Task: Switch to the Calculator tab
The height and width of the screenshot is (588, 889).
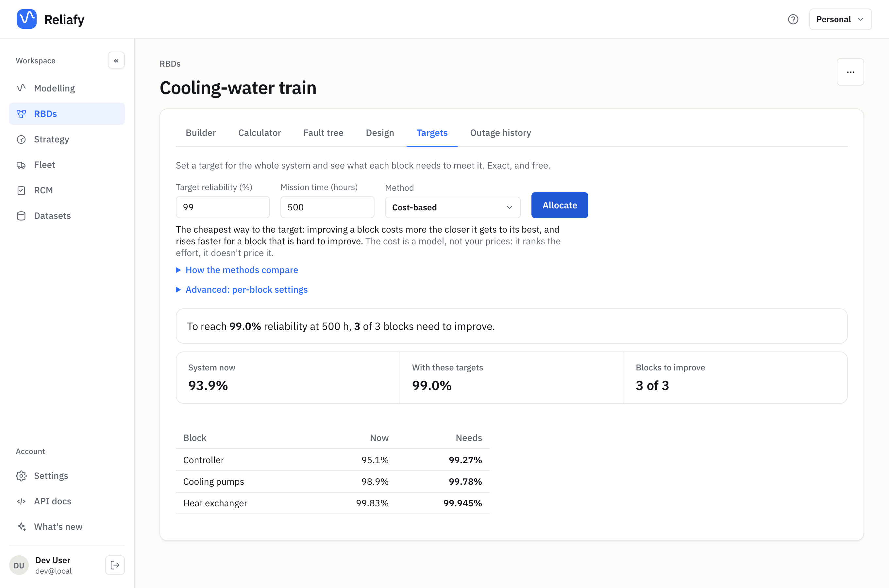Action: point(260,133)
